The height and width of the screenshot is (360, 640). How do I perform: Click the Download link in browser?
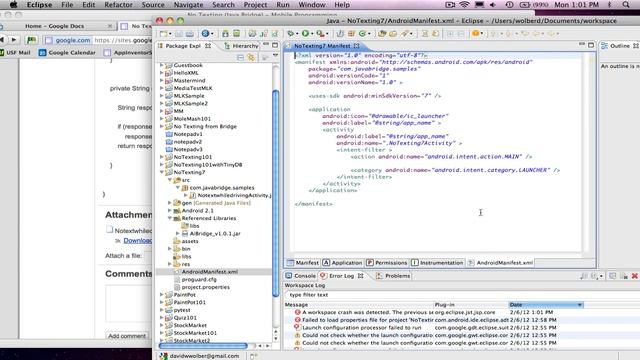point(138,240)
